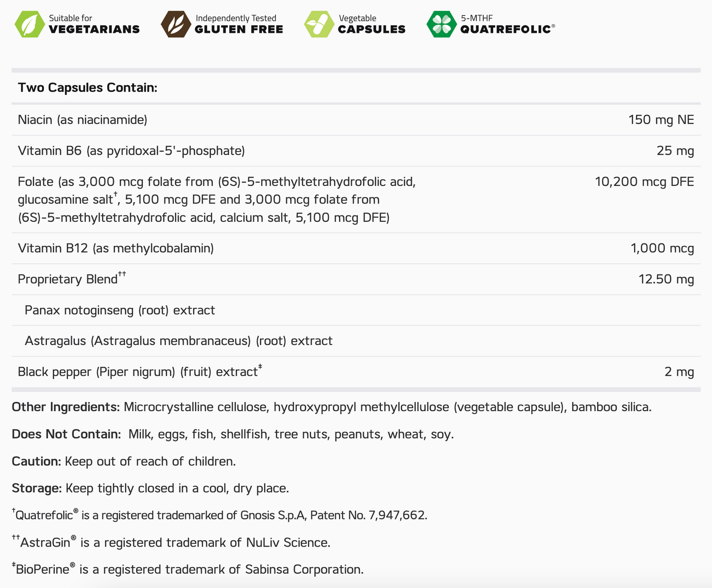Click the green vegetarian leaf hexagon icon
The width and height of the screenshot is (712, 588).
point(30,25)
